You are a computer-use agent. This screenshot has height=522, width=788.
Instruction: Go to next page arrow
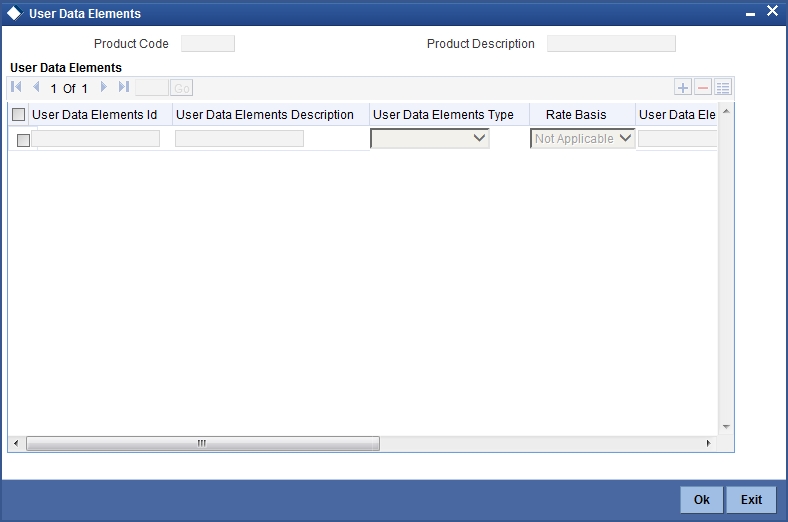pyautogui.click(x=104, y=87)
